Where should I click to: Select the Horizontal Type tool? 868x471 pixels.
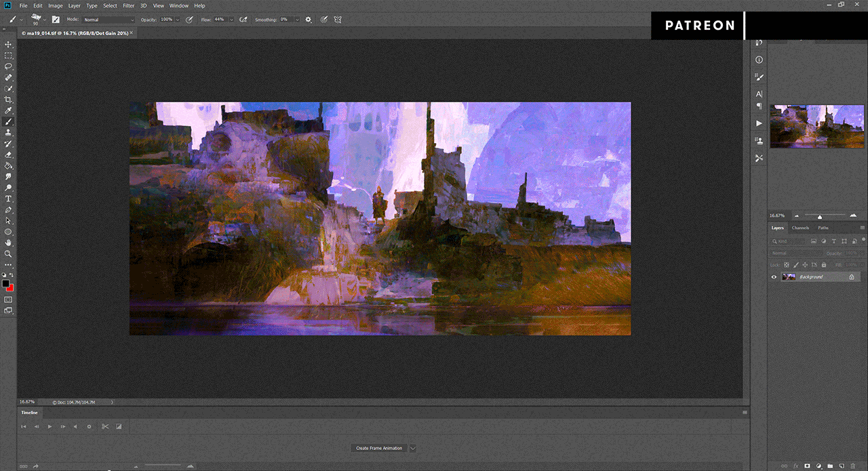pos(8,199)
